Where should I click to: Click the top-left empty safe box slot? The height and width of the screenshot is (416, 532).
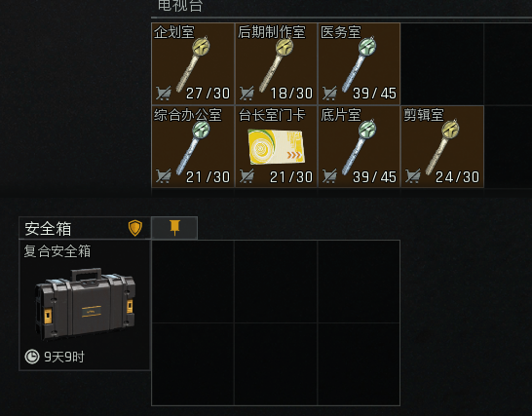(x=193, y=282)
